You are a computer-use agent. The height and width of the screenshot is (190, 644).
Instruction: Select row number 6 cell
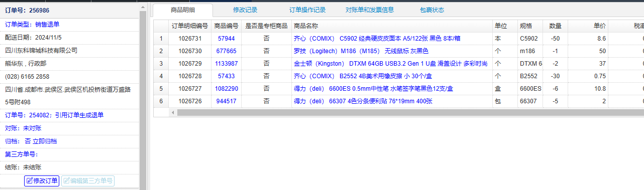point(161,101)
